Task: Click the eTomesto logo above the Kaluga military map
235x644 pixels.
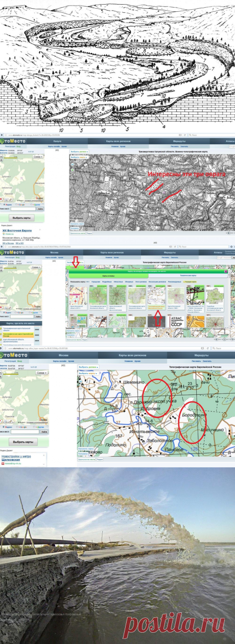Action: (13, 142)
